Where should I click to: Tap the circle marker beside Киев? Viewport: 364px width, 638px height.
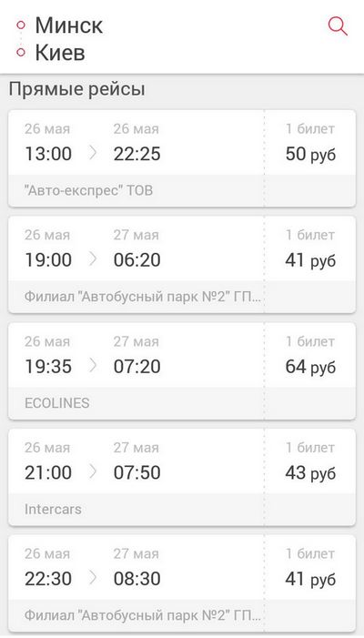coord(21,52)
